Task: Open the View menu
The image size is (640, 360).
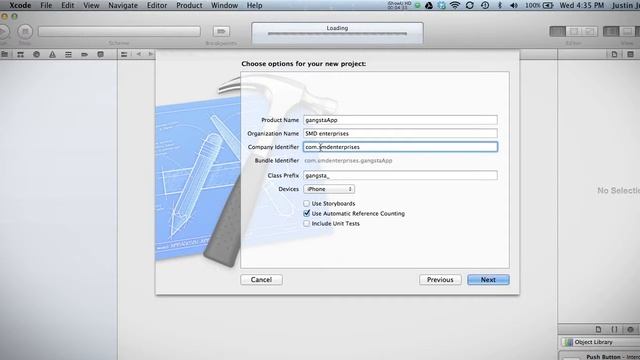Action: (x=91, y=5)
